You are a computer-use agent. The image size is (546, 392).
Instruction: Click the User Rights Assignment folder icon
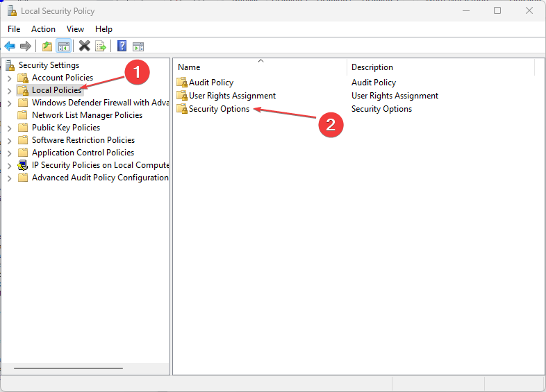(182, 96)
